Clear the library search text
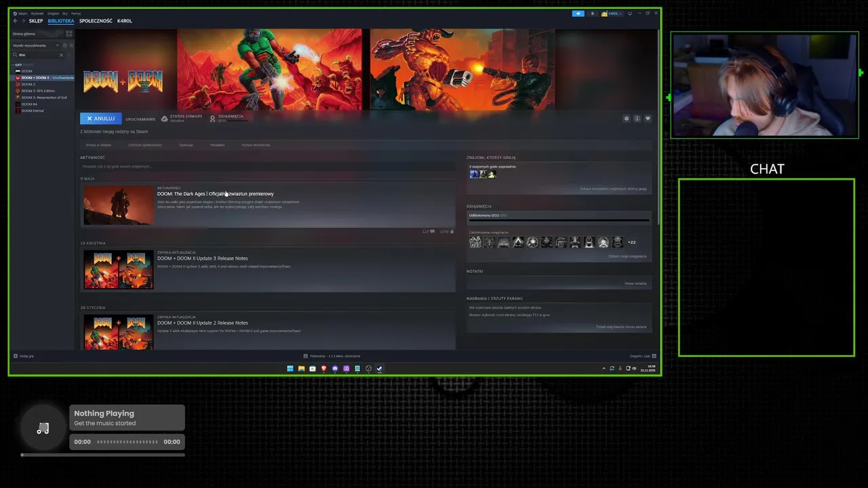Viewport: 868px width, 488px height. coord(61,55)
